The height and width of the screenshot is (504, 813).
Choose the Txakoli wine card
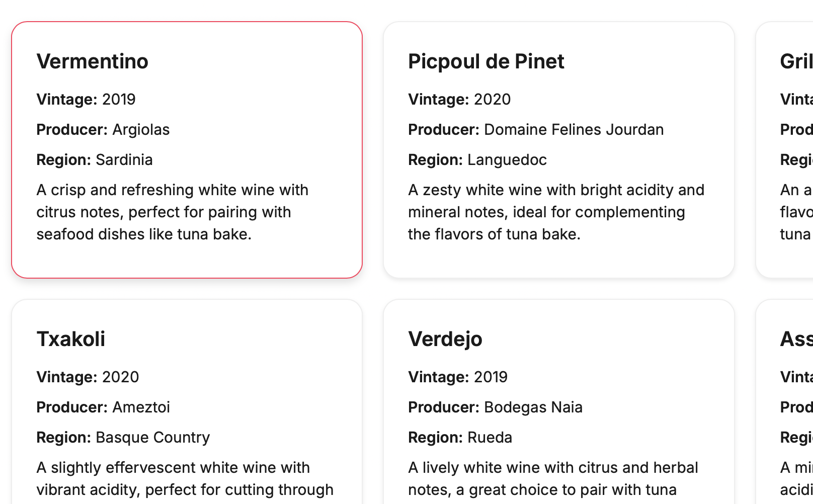click(187, 402)
